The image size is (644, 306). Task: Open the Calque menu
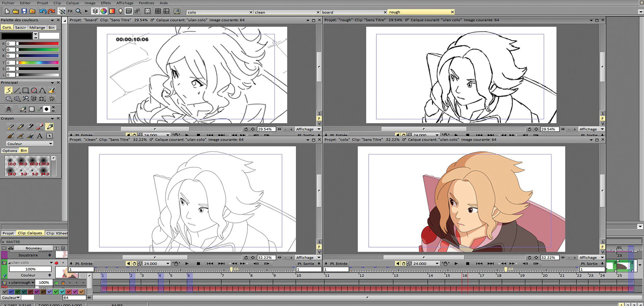click(72, 3)
